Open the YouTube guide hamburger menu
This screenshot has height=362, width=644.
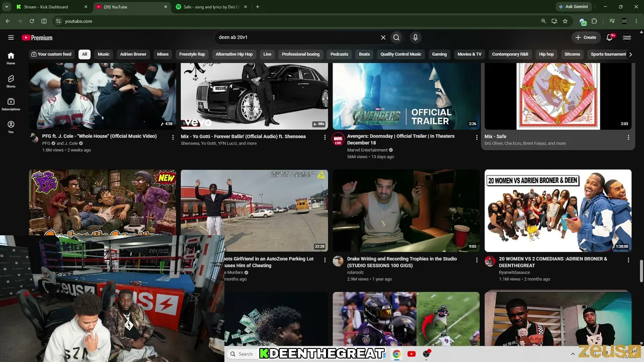point(11,37)
